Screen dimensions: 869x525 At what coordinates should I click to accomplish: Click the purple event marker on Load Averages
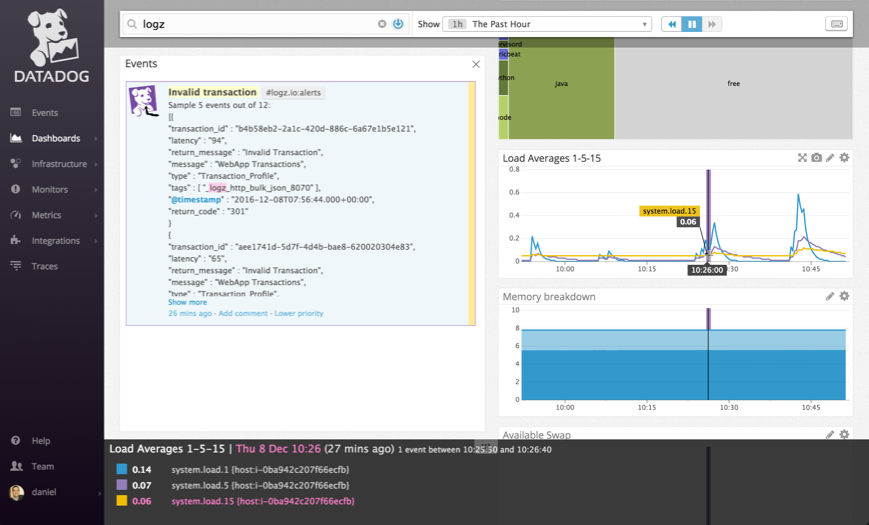708,214
